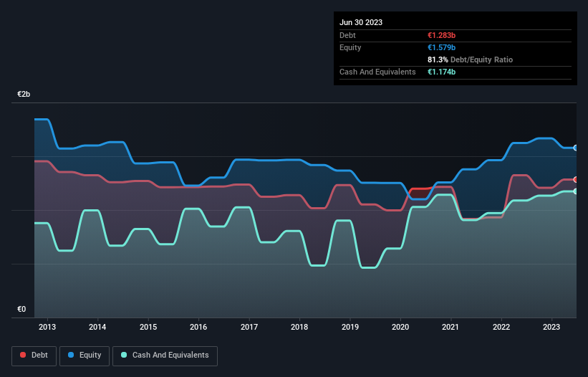Toggle the Equity series in the legend

click(85, 355)
